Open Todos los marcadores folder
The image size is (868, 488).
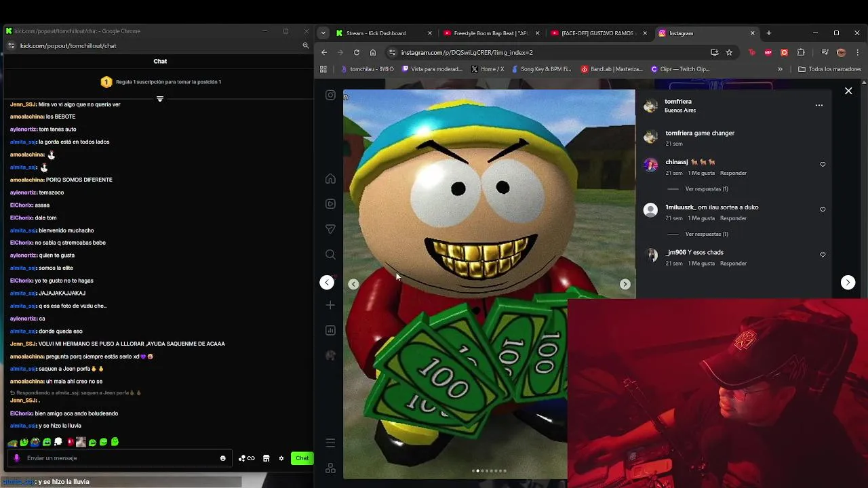829,69
